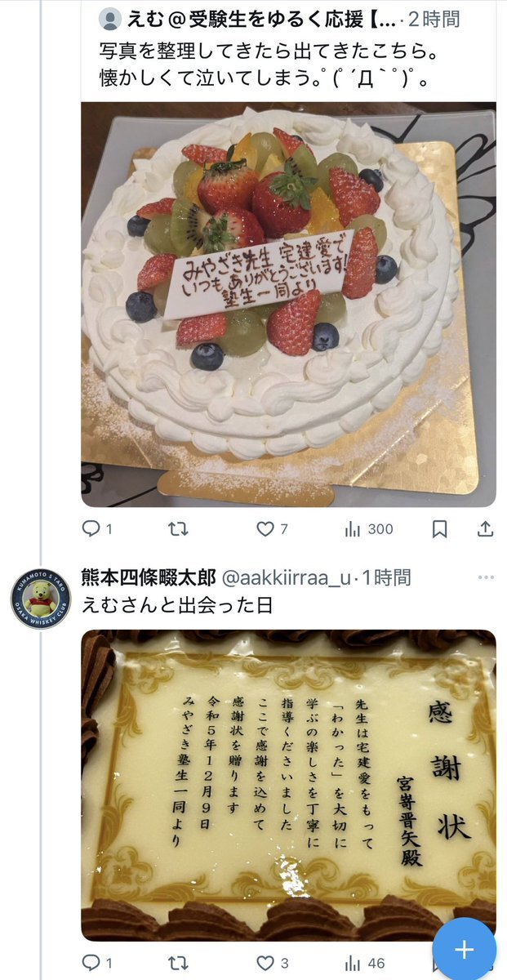This screenshot has width=507, height=980.
Task: Open the 感謝状 certificate cake photo
Action: click(x=288, y=785)
